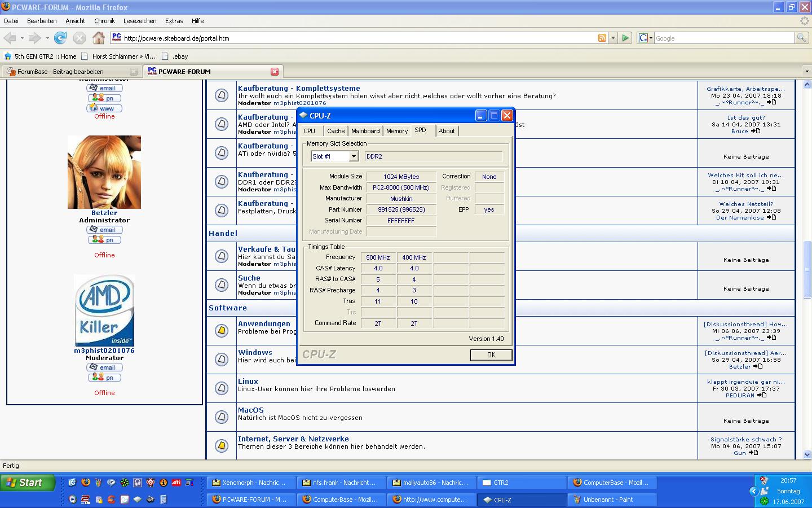The image size is (812, 508).
Task: Open the address bar URL history dropdown
Action: click(x=613, y=38)
